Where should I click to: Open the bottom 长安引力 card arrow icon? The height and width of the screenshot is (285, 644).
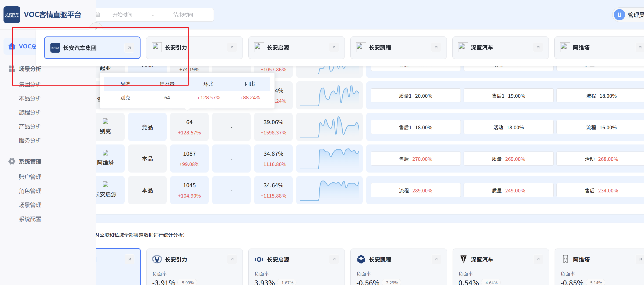tap(232, 259)
